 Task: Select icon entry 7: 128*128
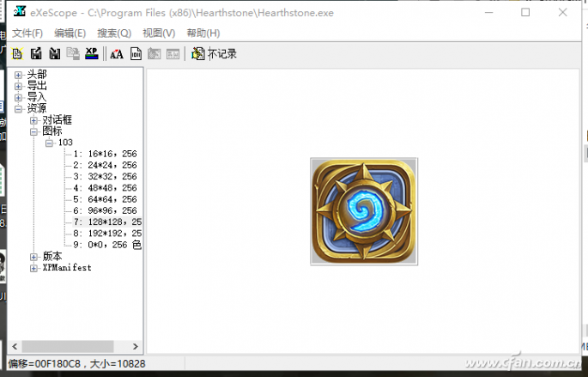point(107,222)
